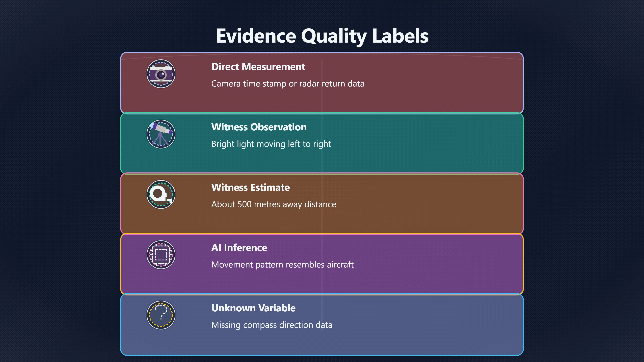Select the Direct Measurement heading
Viewport: 644px width, 362px height.
pos(258,67)
